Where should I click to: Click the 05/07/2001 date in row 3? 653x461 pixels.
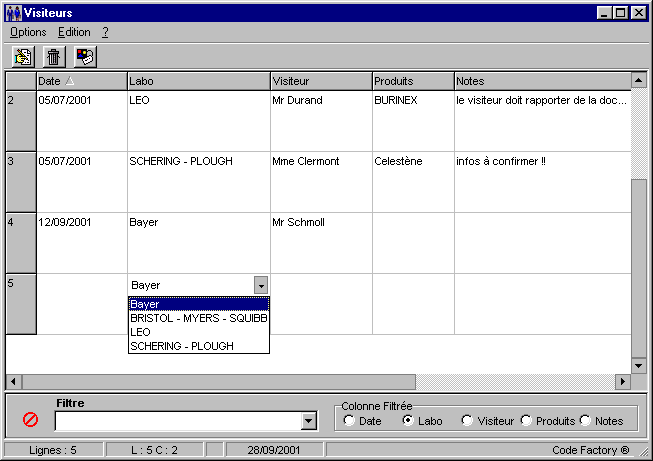tap(82, 182)
